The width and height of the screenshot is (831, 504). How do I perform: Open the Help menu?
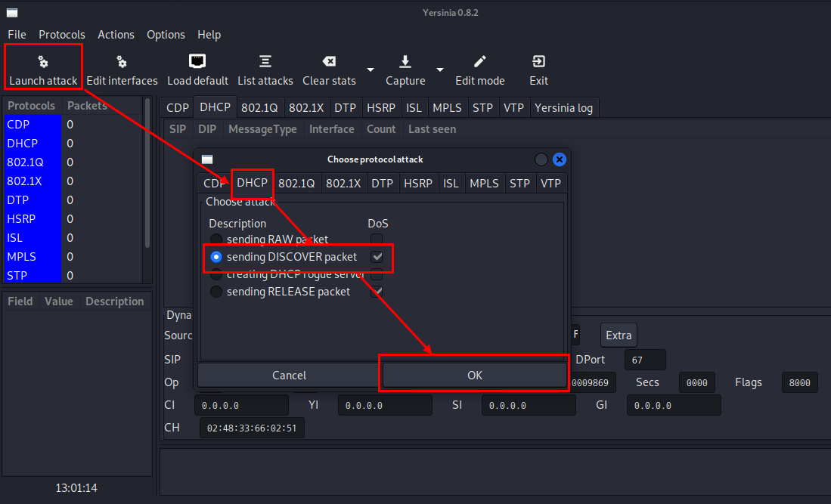click(209, 35)
